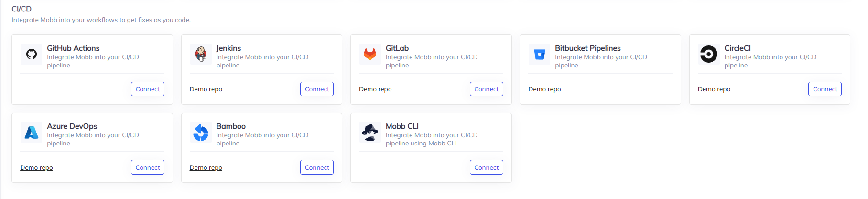Click the GitHub Actions octocat icon
Image resolution: width=868 pixels, height=199 pixels.
(32, 54)
